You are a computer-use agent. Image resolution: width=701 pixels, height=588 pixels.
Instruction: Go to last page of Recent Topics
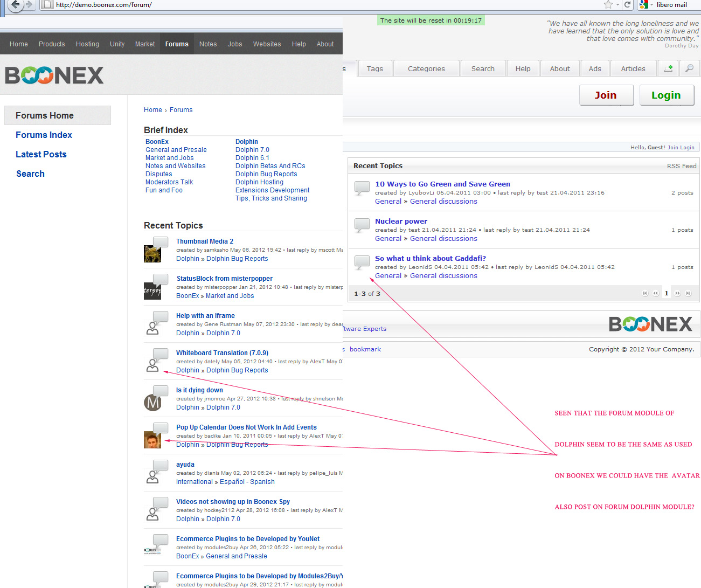click(x=688, y=293)
